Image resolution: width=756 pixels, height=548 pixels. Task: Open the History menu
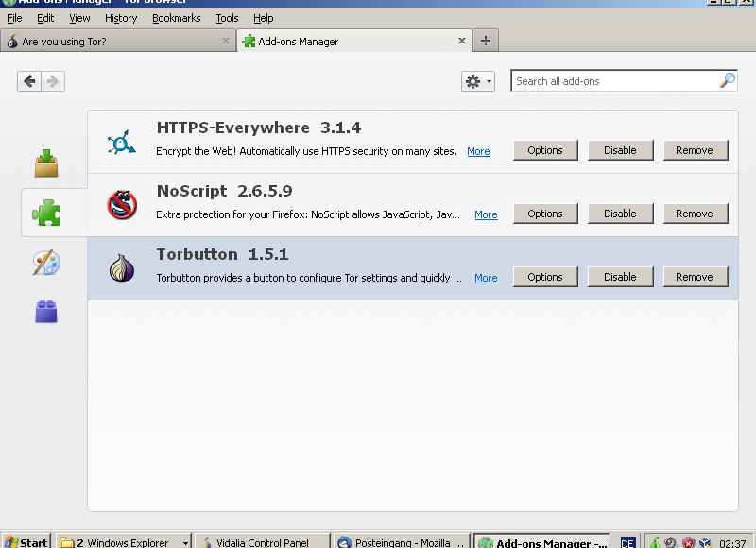coord(121,18)
